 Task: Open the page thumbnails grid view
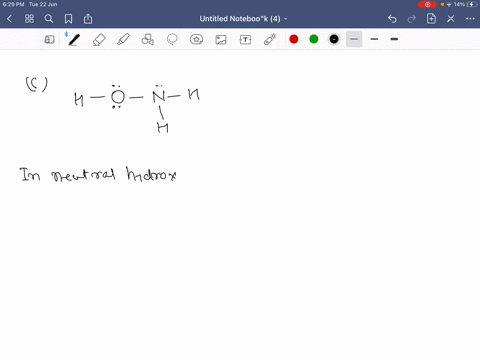coord(29,19)
